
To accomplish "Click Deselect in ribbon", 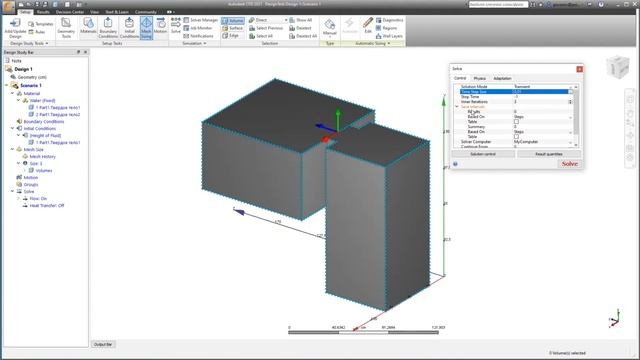I will click(300, 28).
